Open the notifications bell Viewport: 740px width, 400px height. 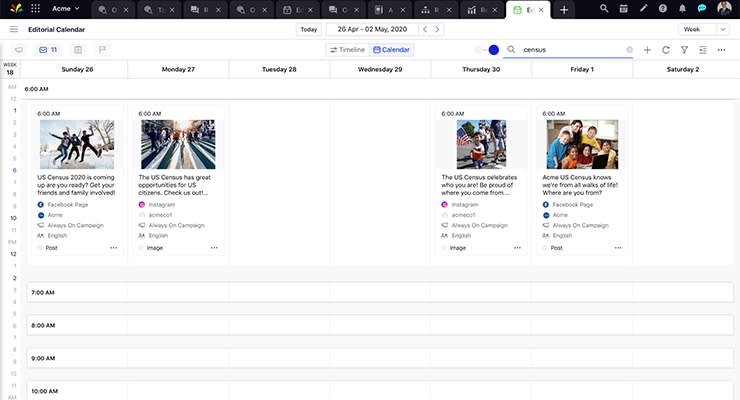pyautogui.click(x=682, y=8)
